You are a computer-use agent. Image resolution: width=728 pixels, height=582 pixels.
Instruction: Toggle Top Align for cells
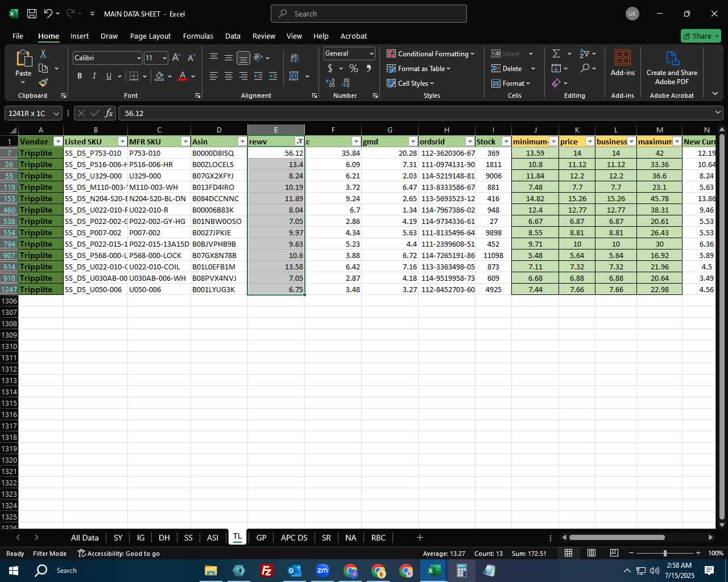tap(214, 57)
